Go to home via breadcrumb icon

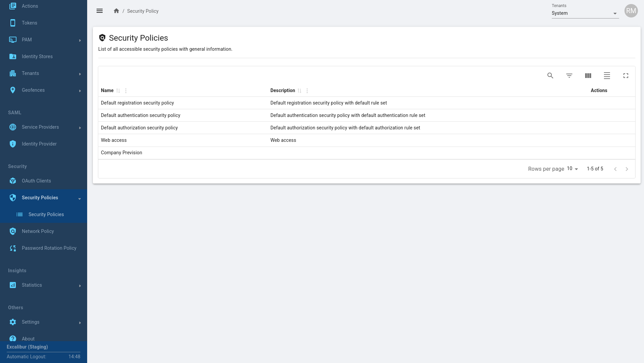(116, 11)
